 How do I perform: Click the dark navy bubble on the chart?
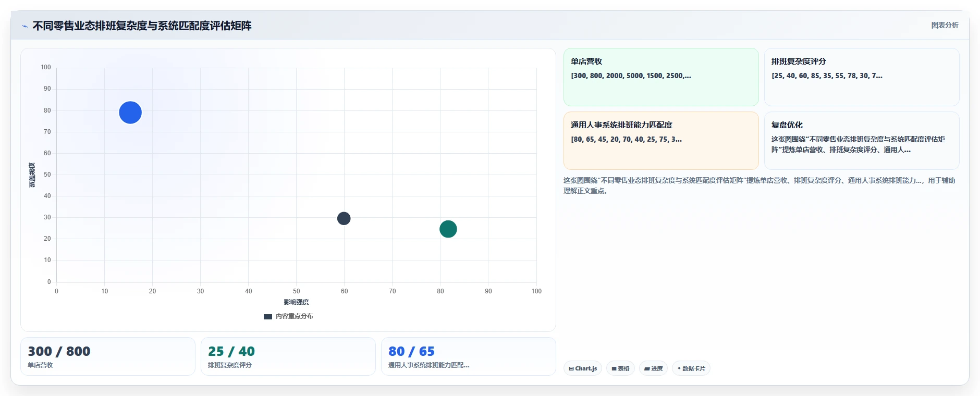tap(344, 218)
